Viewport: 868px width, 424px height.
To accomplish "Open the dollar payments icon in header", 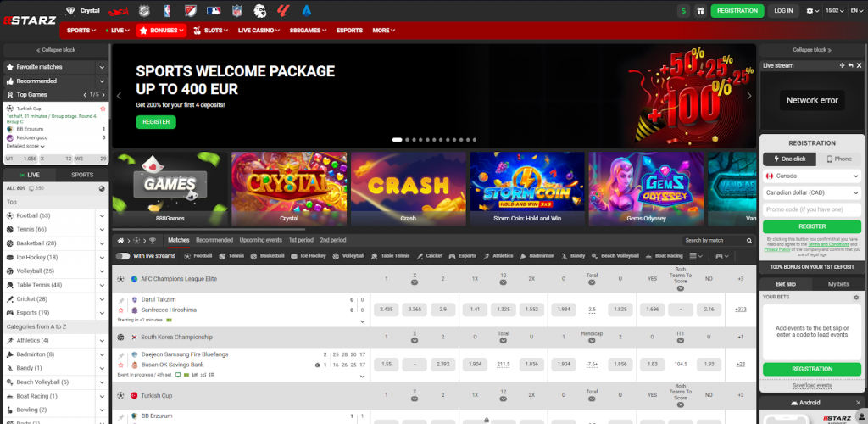I will tap(684, 10).
